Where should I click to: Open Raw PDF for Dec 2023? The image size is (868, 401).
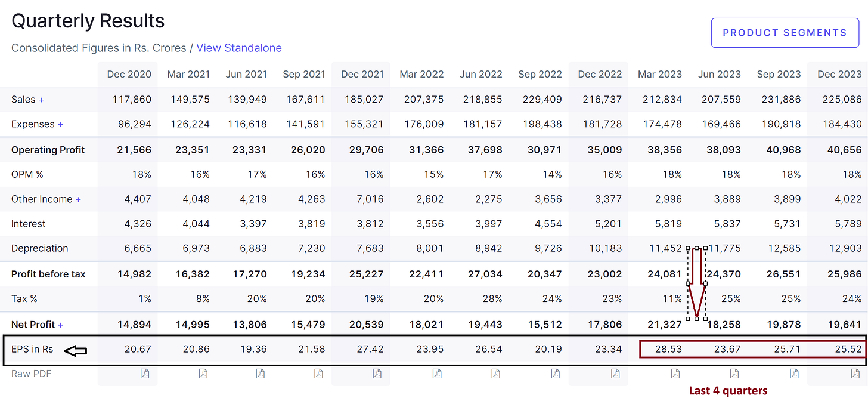855,374
